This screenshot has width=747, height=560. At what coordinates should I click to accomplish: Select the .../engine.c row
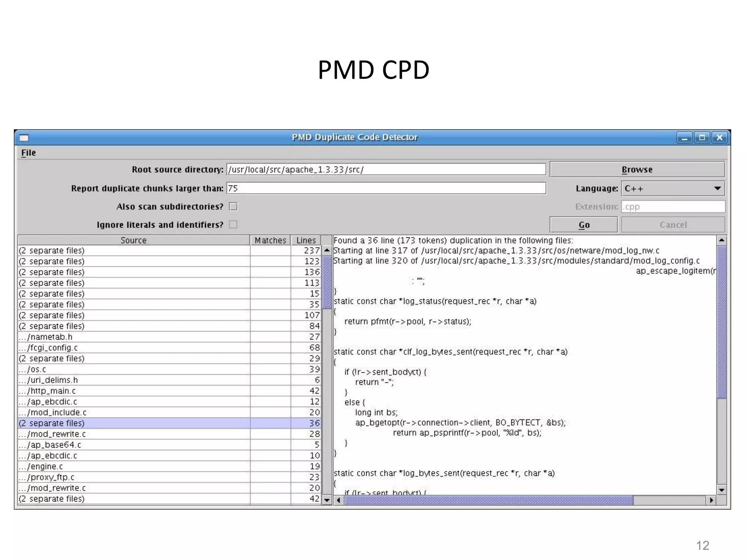(x=169, y=466)
